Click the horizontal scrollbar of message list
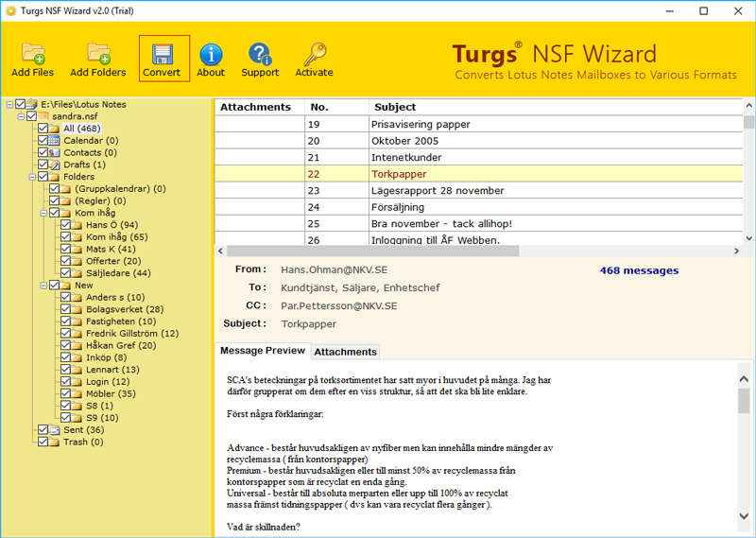756x538 pixels. (372, 251)
